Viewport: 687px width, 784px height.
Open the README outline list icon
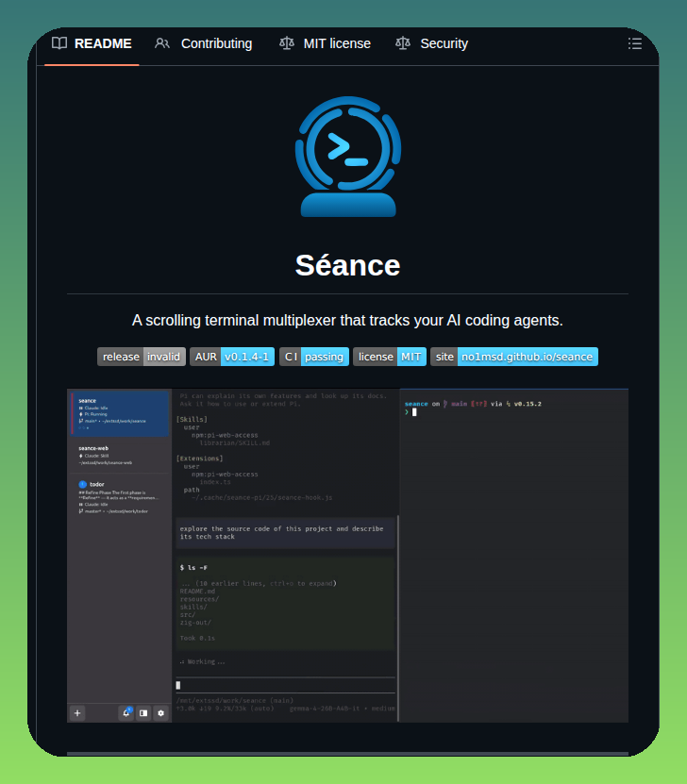pos(634,43)
